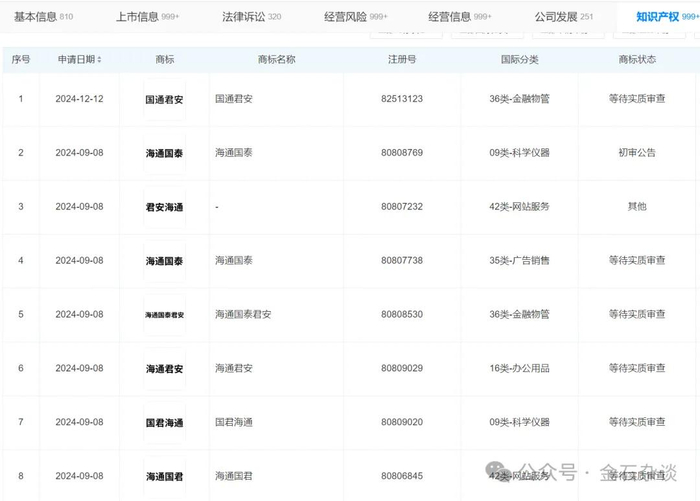Screen dimensions: 700x501
Task: Switch to 基本信息 tab
Action: coord(43,17)
